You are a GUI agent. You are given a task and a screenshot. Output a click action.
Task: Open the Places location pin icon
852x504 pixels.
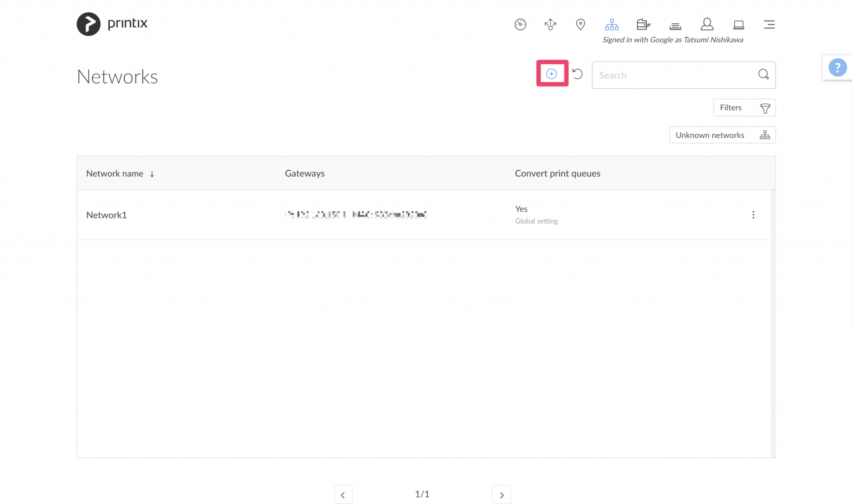580,24
